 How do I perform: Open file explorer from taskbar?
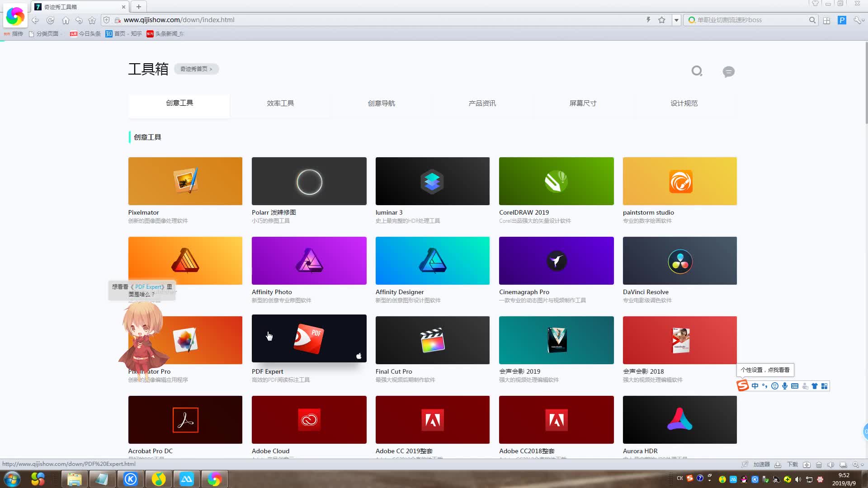click(75, 479)
